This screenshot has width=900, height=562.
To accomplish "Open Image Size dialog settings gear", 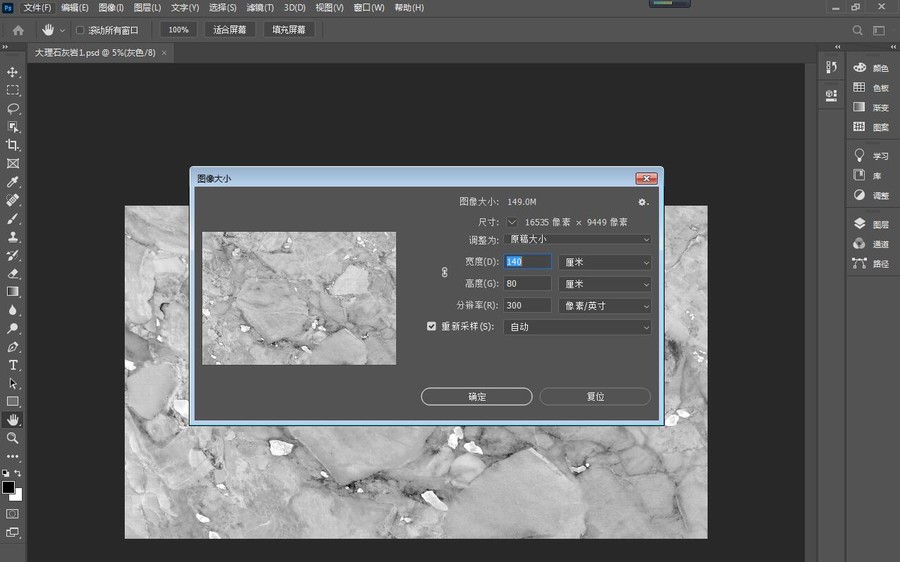I will click(x=643, y=202).
